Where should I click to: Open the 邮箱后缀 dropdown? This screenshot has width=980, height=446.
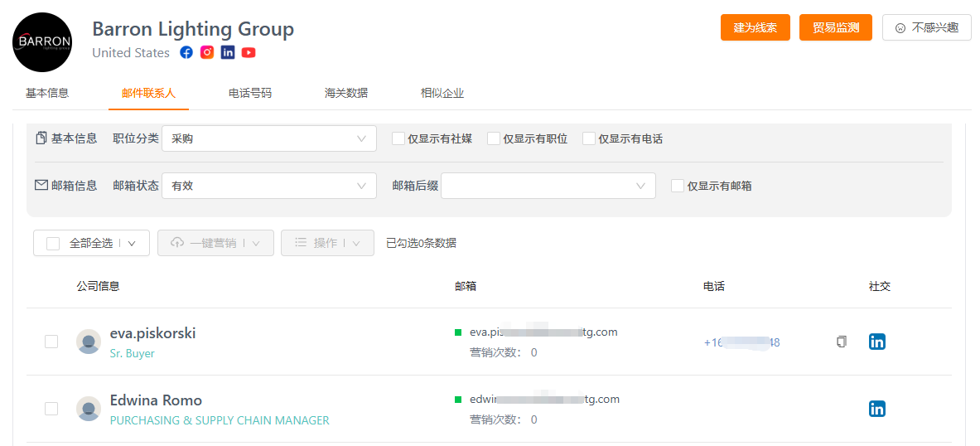click(x=548, y=186)
